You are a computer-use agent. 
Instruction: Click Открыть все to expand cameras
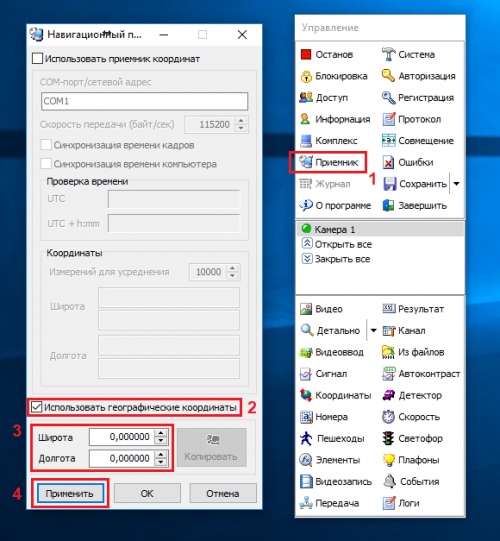coord(336,244)
